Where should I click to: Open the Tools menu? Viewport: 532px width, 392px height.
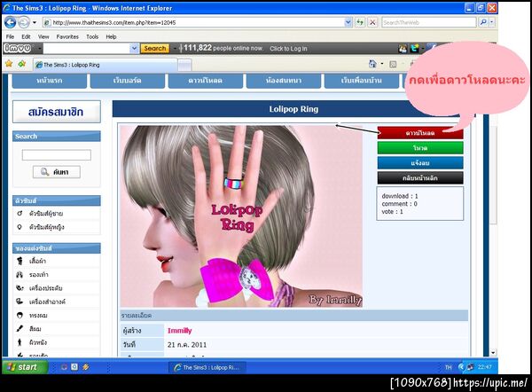92,36
